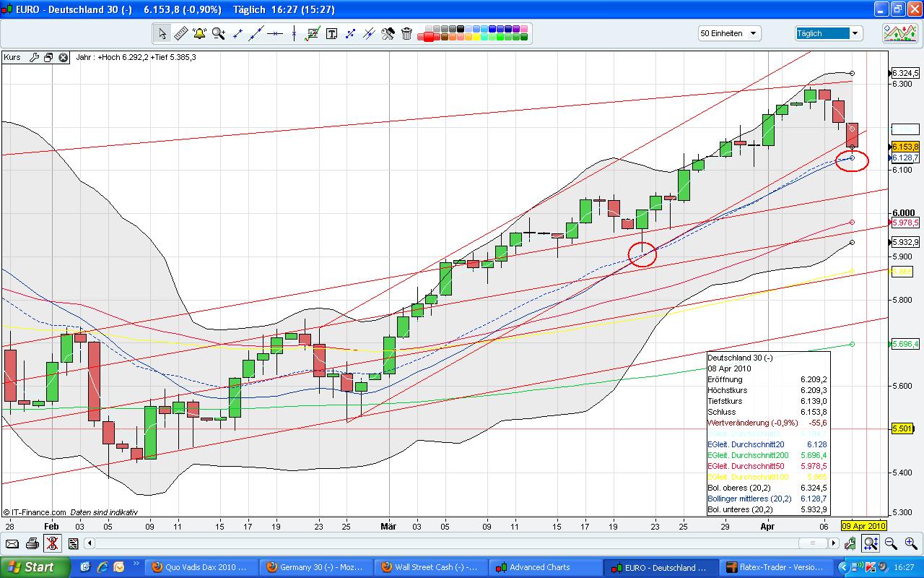Open the hammer and wrench settings tool
Screen dimensions: 924x578
click(388, 33)
